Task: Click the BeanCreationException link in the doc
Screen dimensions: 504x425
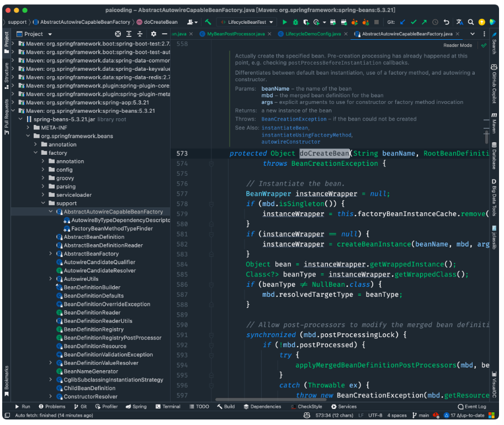Action: click(x=294, y=119)
